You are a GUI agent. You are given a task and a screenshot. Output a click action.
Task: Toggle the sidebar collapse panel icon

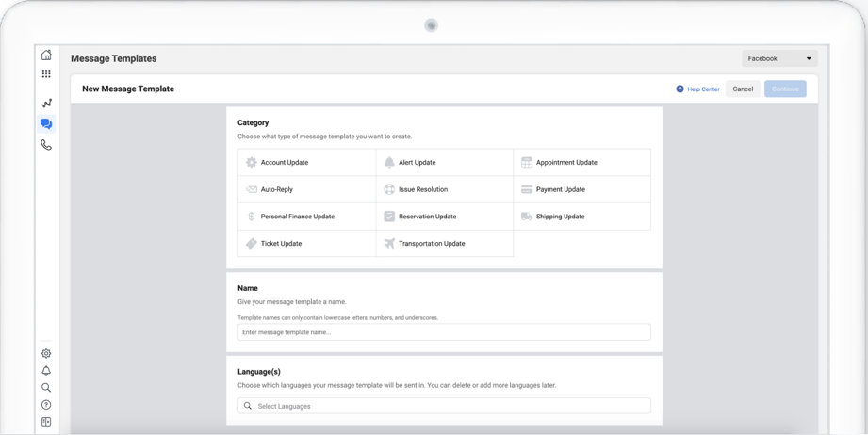pos(46,422)
